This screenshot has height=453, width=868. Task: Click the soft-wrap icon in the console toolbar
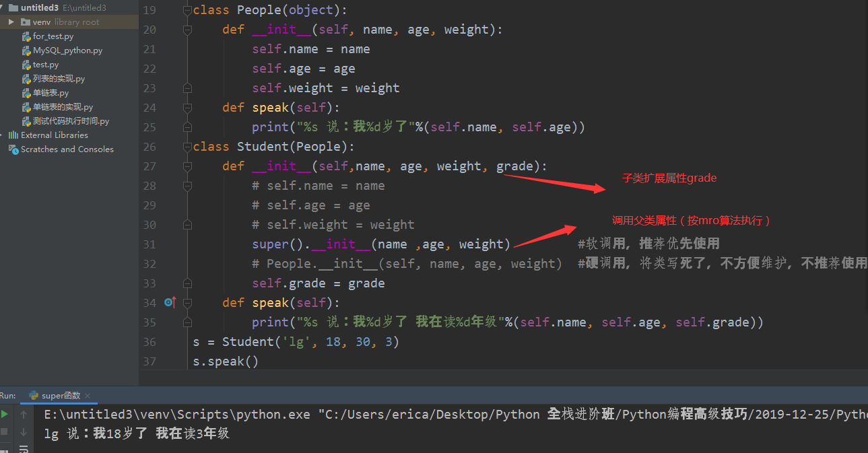coord(24,450)
